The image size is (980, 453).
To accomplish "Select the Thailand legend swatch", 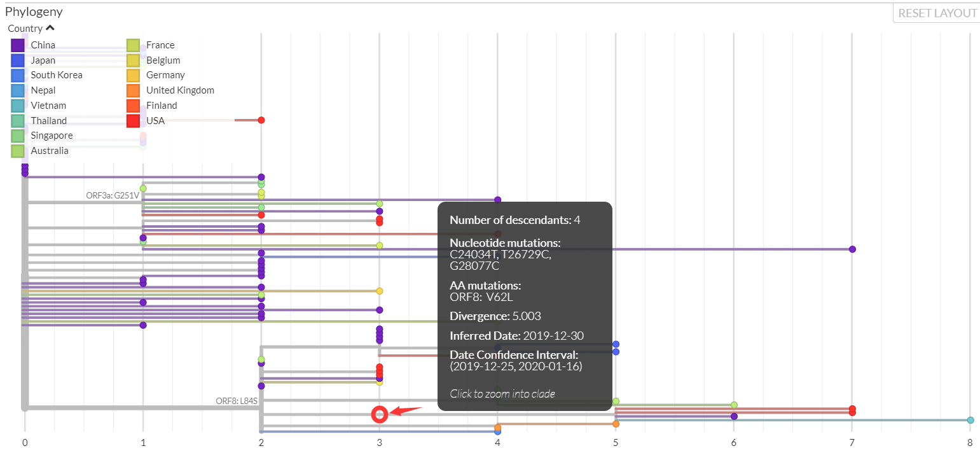I will point(18,121).
